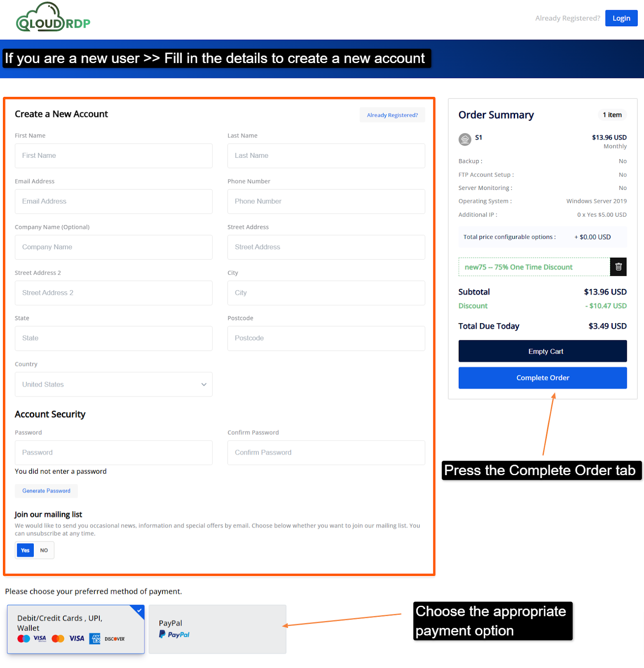Click the top 'Already Registered?' text beside Login
This screenshot has height=668, width=644.
(x=567, y=18)
